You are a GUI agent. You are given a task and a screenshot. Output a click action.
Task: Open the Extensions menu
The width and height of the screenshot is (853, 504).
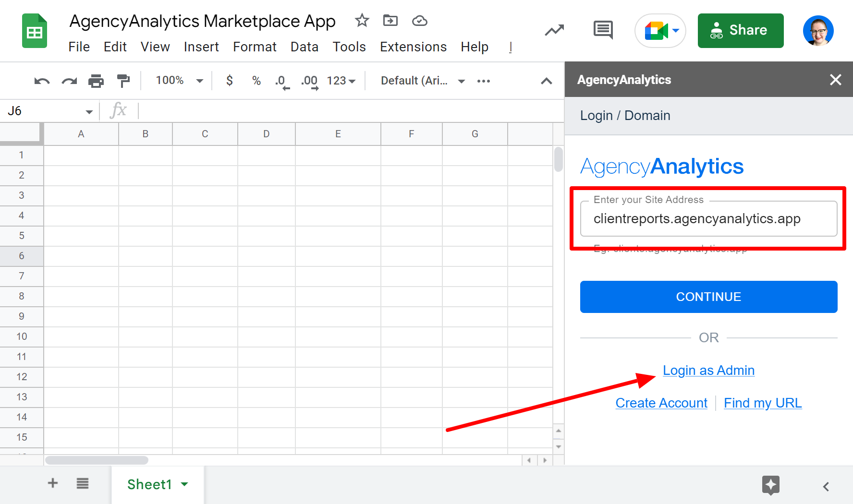pyautogui.click(x=413, y=47)
